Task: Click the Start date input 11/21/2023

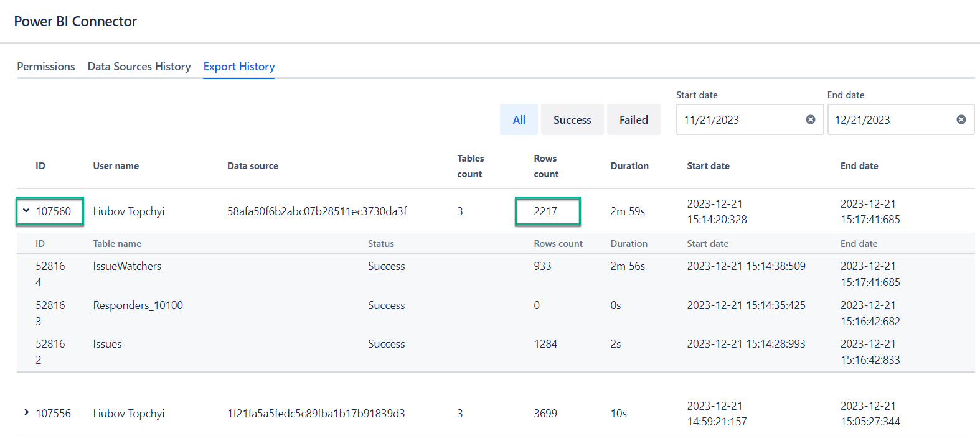Action: (741, 119)
